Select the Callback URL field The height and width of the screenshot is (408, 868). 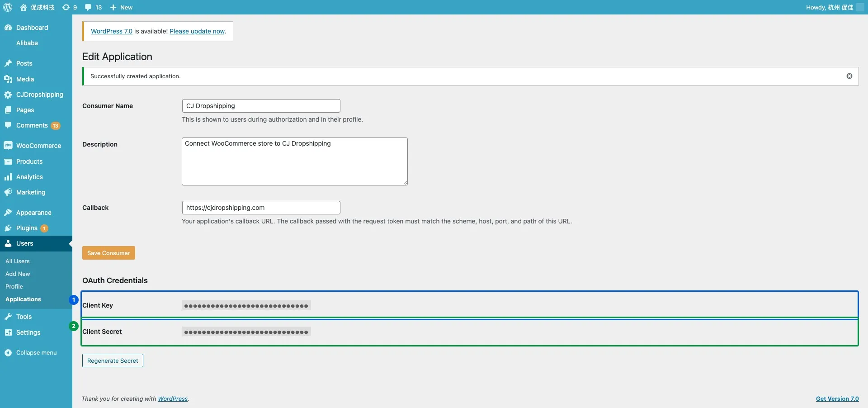[x=261, y=208]
